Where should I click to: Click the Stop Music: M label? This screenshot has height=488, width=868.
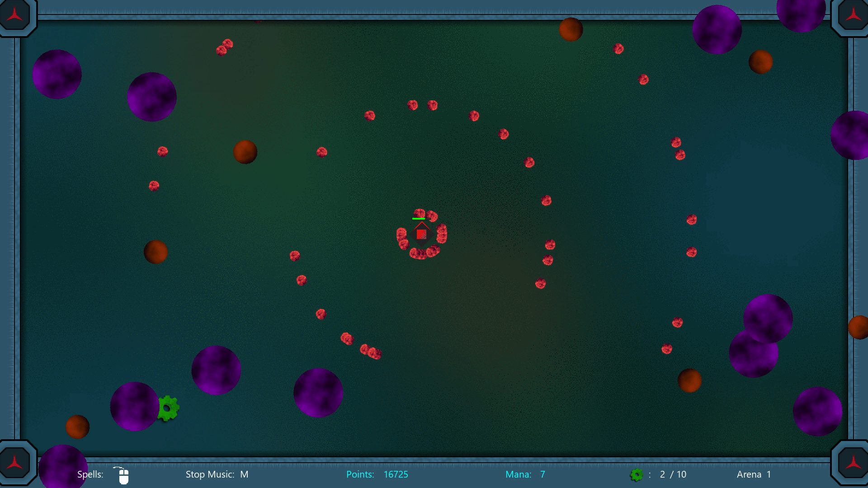tap(217, 474)
